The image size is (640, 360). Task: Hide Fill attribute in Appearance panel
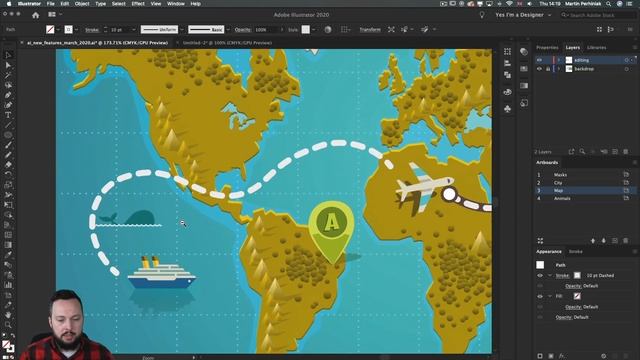tap(540, 296)
